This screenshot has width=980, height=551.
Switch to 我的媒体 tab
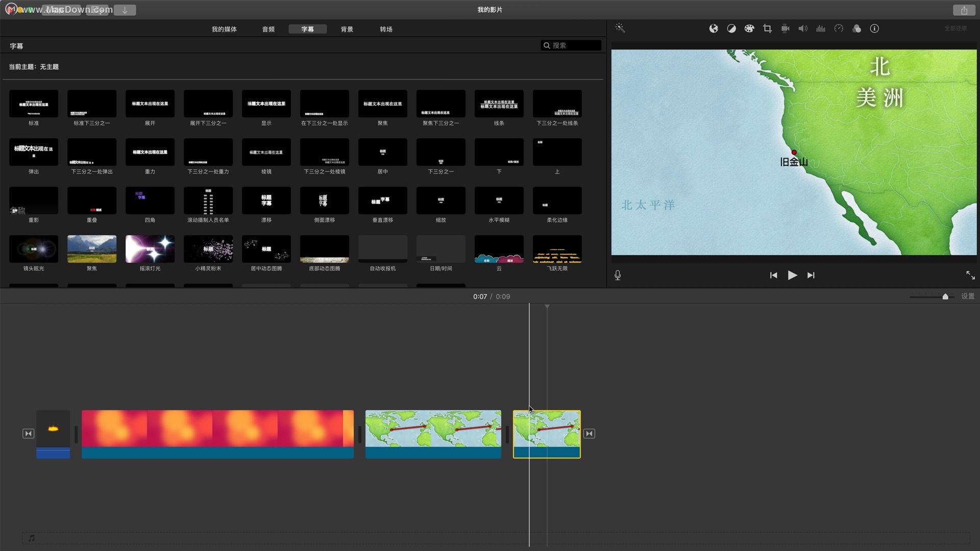(224, 29)
